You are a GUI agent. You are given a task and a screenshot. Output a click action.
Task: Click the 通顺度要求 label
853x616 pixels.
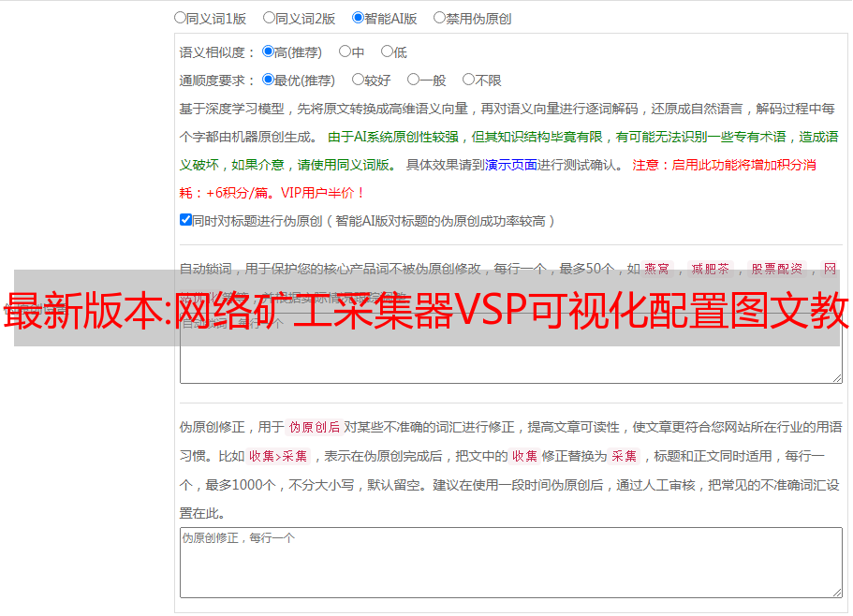tap(217, 81)
